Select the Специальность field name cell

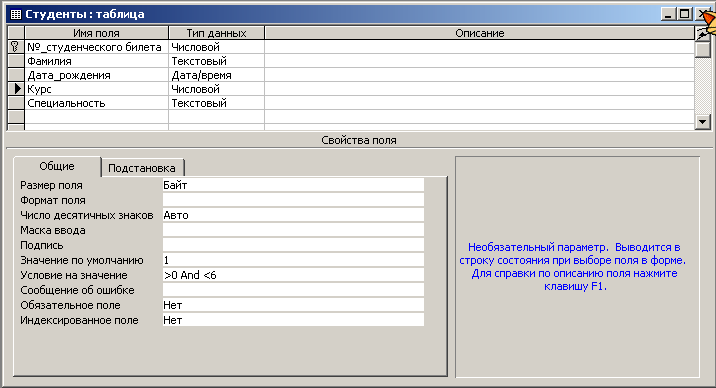(x=96, y=103)
